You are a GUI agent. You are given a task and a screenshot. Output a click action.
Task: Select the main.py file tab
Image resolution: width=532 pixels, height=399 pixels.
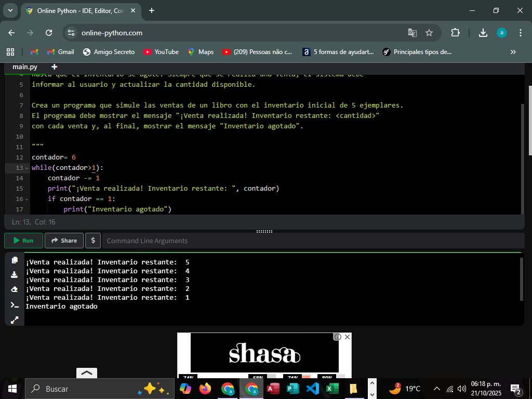(25, 67)
